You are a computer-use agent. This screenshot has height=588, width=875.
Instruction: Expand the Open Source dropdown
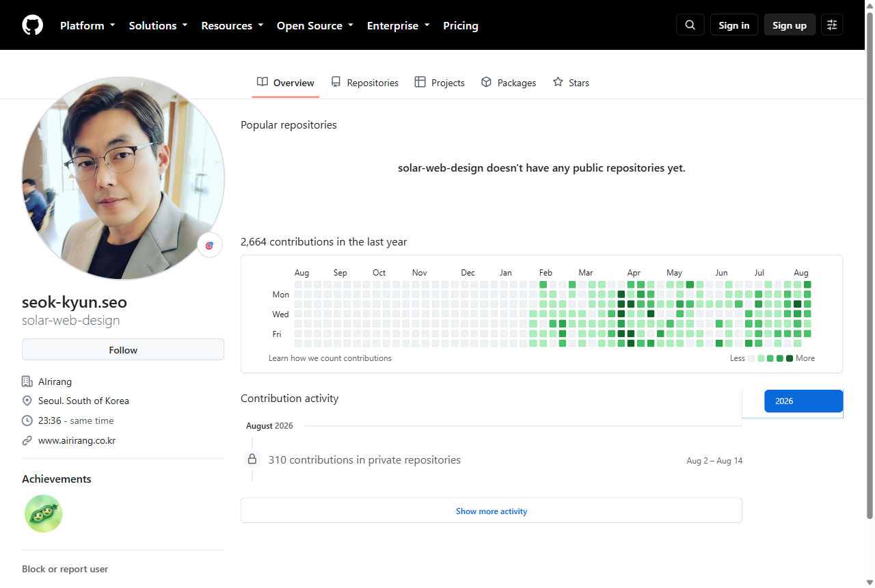315,25
